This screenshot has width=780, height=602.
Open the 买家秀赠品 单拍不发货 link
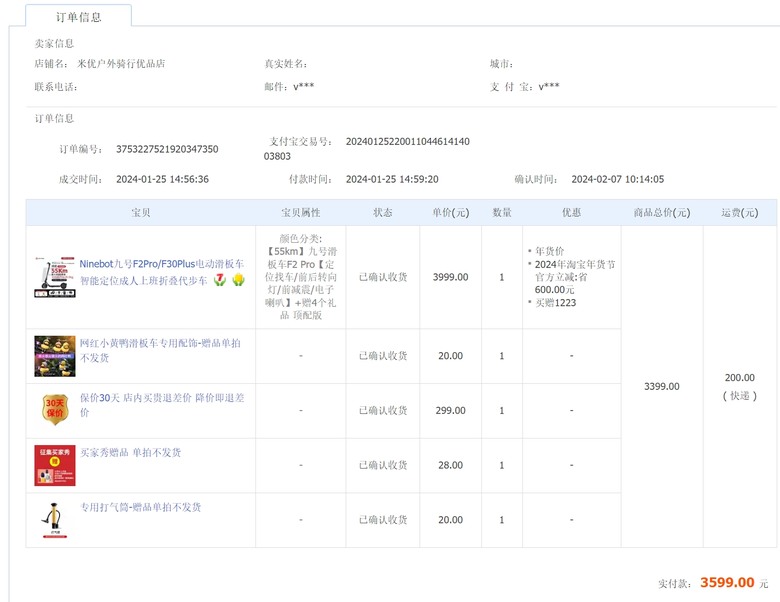[131, 452]
